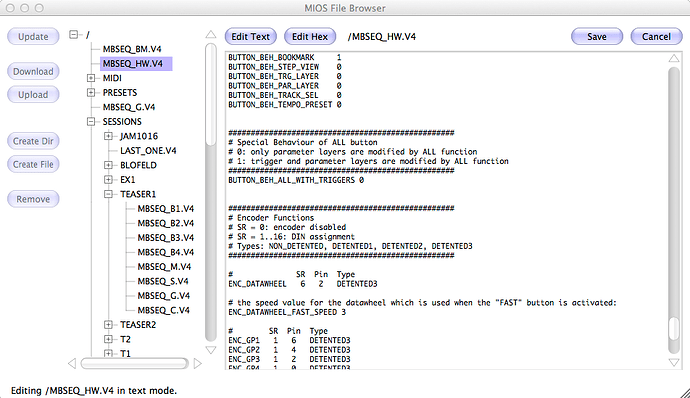
Task: Collapse the TEASER1 session folder
Action: (108, 194)
